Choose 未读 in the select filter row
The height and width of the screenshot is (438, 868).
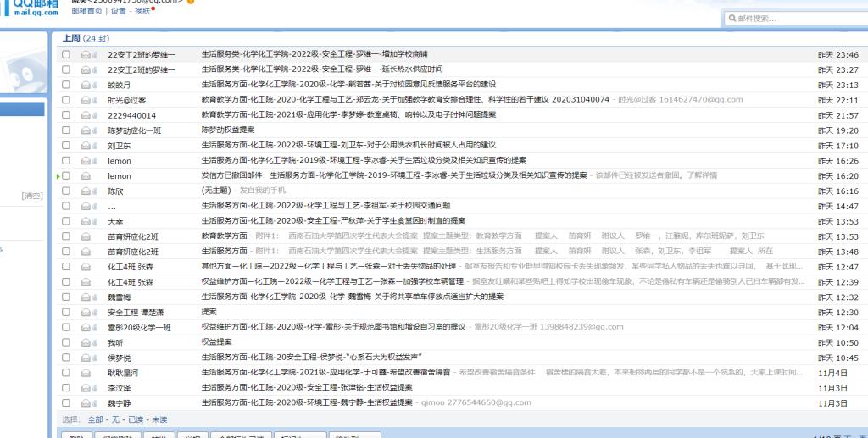click(159, 419)
